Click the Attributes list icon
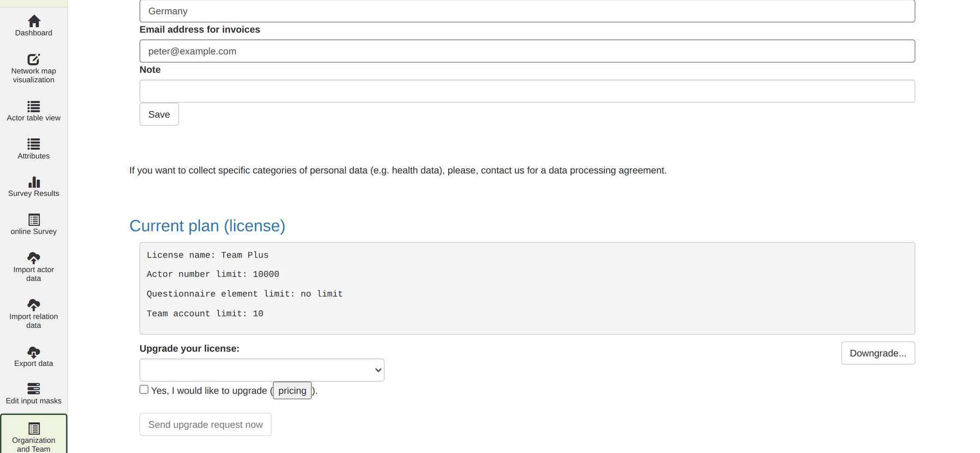Screen dimensions: 980x453 click(34, 144)
